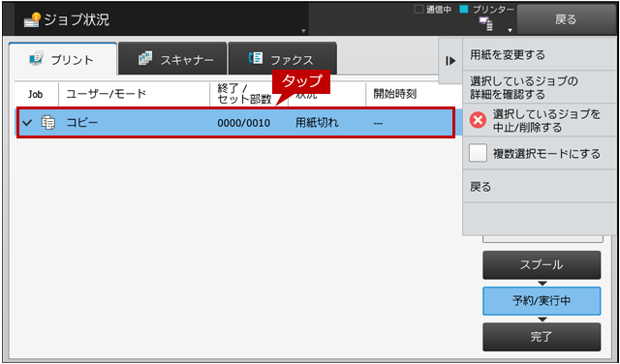This screenshot has width=620, height=364.
Task: Choose 選択しているジョブの詳細を確認する
Action: pos(540,88)
